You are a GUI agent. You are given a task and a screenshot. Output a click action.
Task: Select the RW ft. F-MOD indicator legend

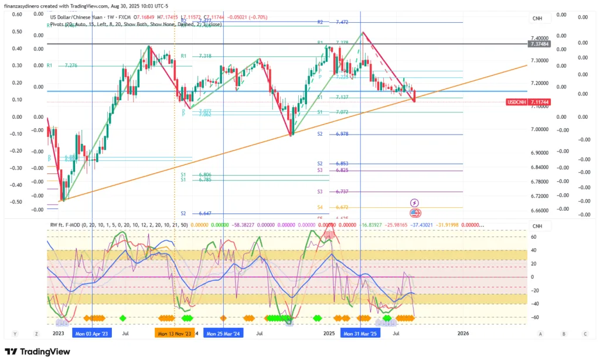(119, 225)
